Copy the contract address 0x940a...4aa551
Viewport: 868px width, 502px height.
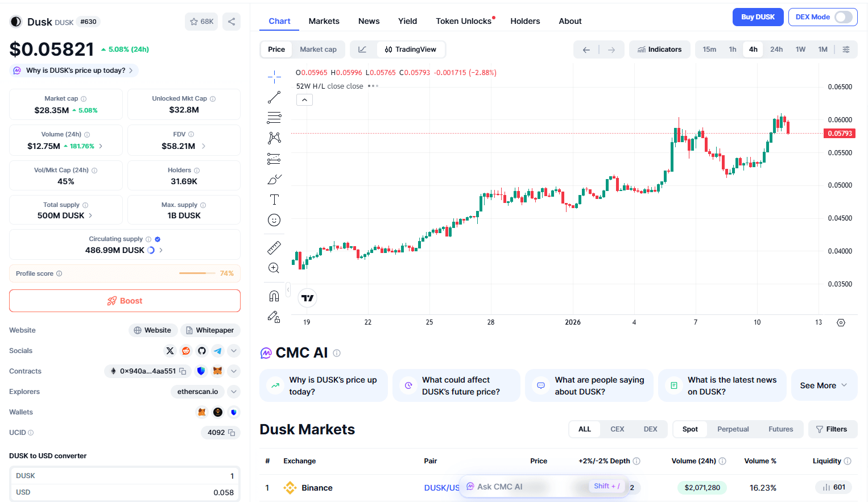[x=183, y=371]
